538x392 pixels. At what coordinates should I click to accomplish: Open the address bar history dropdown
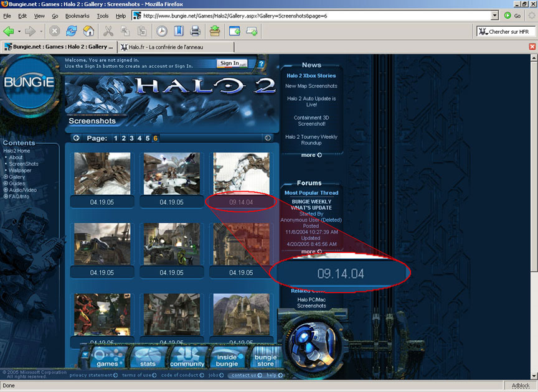494,16
